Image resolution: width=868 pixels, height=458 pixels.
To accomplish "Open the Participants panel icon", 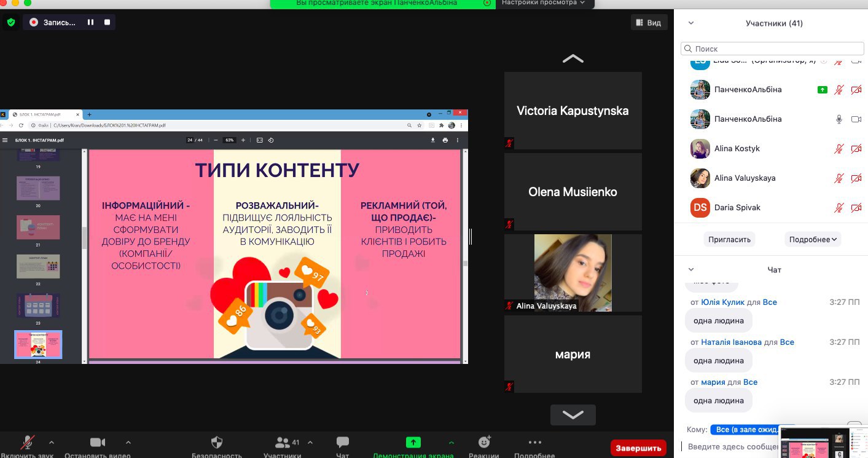I will pyautogui.click(x=283, y=443).
